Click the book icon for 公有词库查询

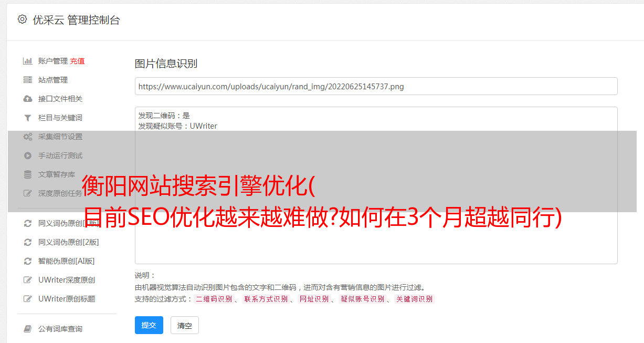click(28, 329)
